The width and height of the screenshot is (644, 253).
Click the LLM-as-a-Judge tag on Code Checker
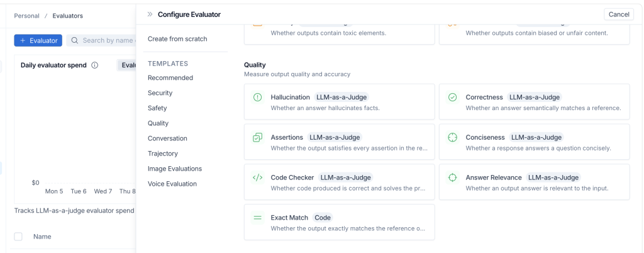coord(346,178)
